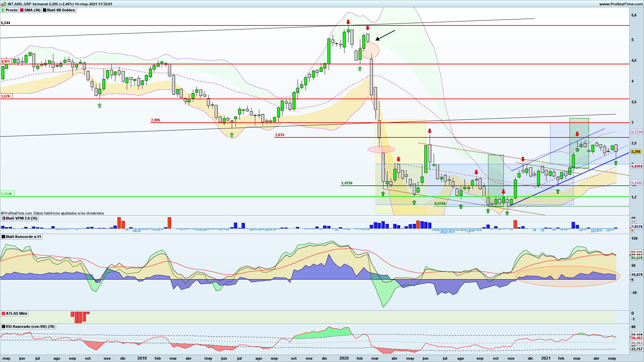The image size is (644, 362).
Task: Click the 150 tick on the Koncorde scale
Action: click(x=635, y=239)
